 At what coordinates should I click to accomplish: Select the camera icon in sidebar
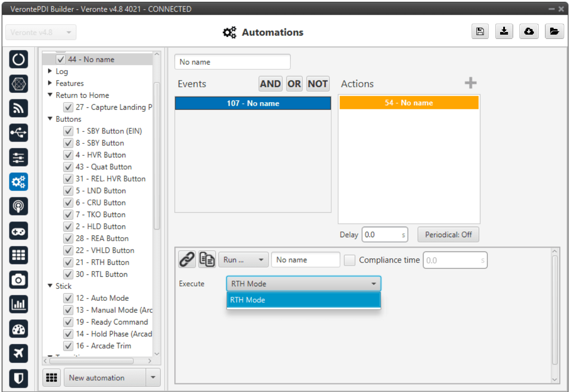tap(18, 279)
